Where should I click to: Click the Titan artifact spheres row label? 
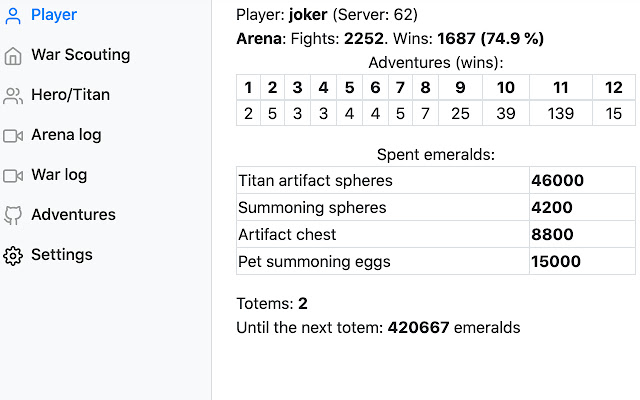click(315, 181)
